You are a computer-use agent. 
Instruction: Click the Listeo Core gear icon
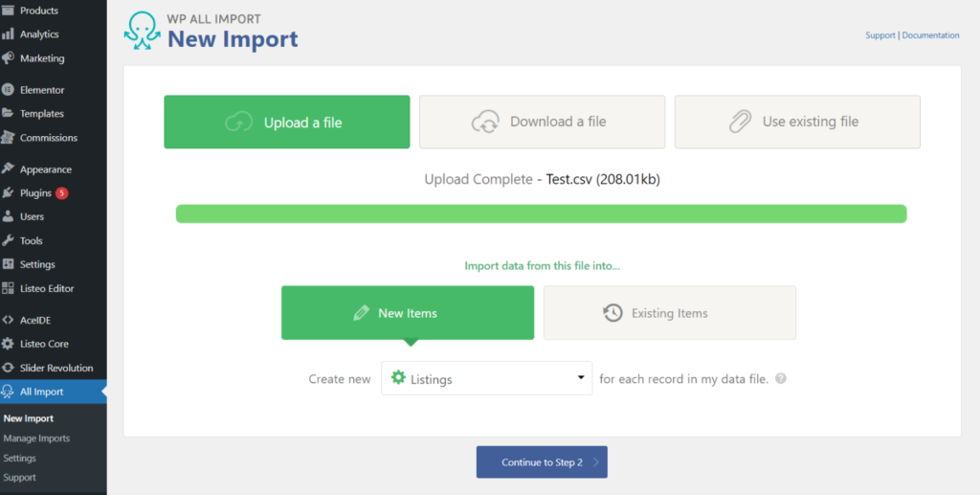(9, 344)
